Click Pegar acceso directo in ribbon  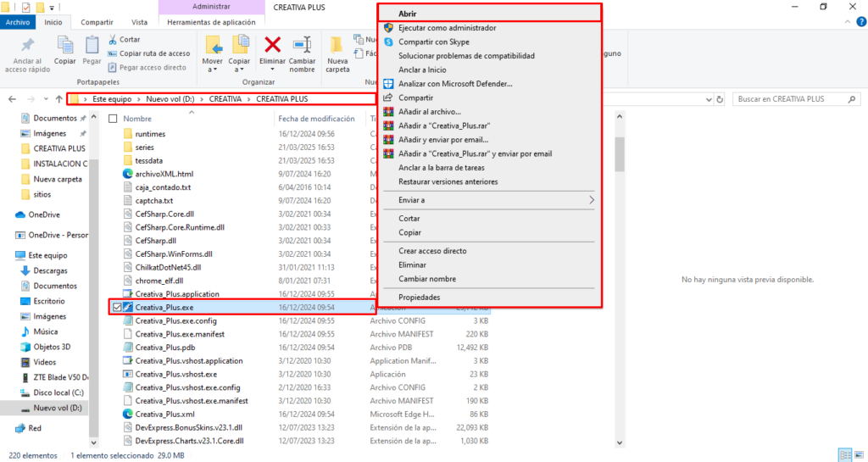tap(147, 68)
